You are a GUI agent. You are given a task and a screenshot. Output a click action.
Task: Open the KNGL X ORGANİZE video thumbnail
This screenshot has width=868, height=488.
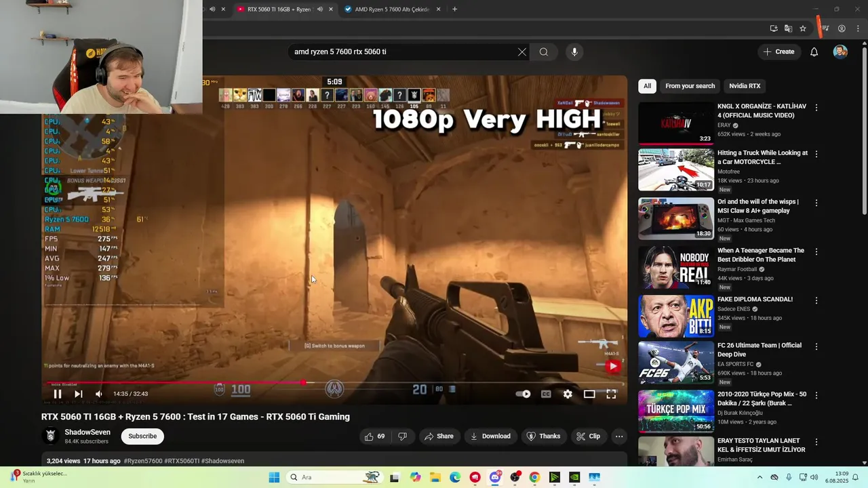(676, 123)
